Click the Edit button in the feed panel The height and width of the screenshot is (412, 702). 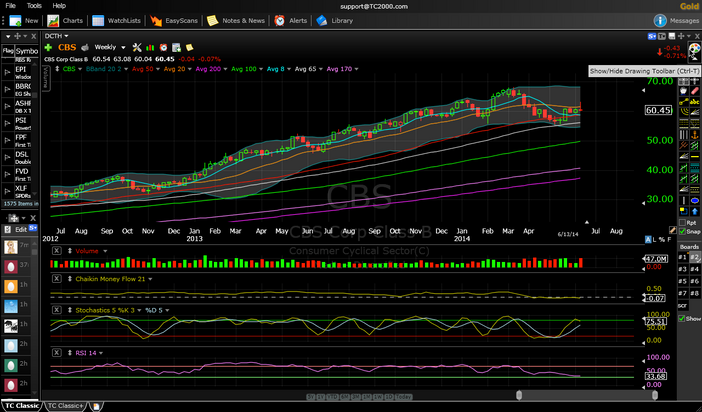pos(21,229)
